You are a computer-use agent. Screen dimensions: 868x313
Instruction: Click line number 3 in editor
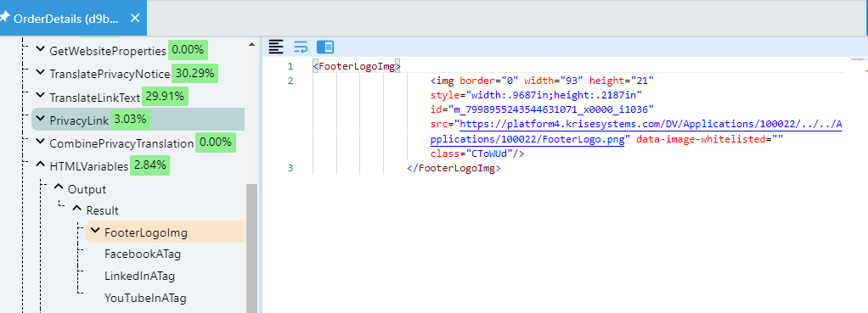point(290,168)
